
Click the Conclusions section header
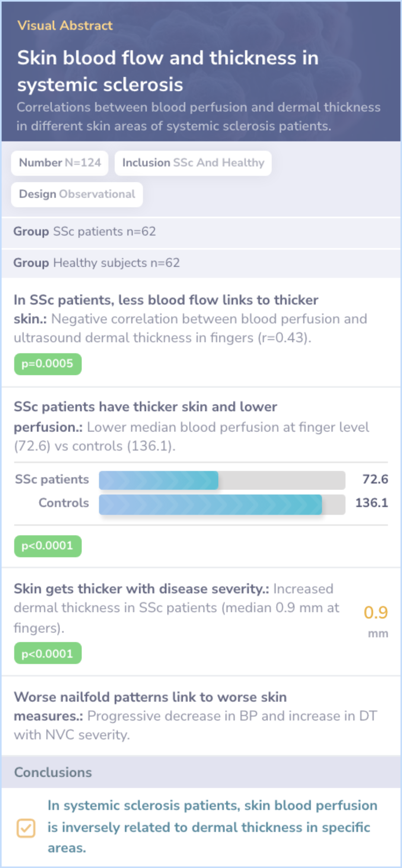pyautogui.click(x=53, y=772)
